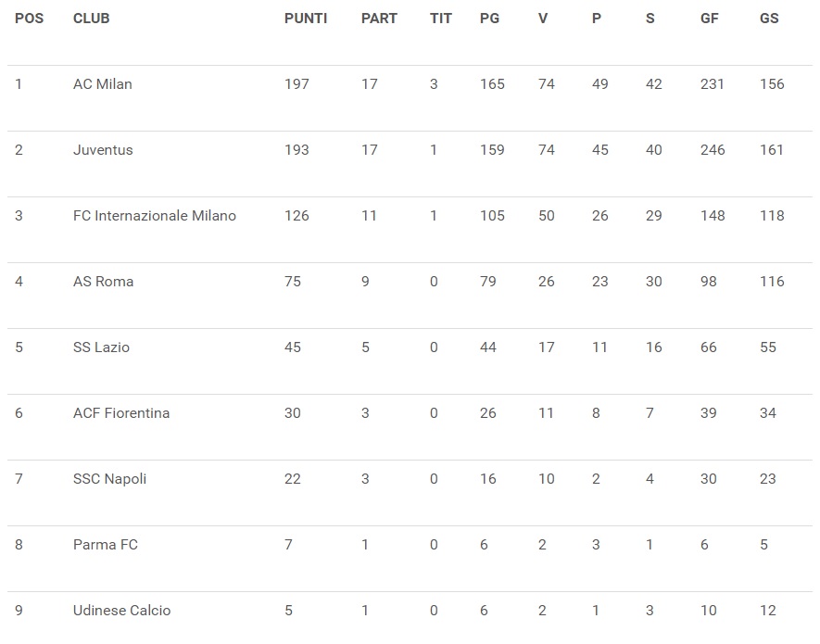Viewport: 820px width, 644px height.
Task: Click Parma FC club name
Action: click(x=105, y=545)
